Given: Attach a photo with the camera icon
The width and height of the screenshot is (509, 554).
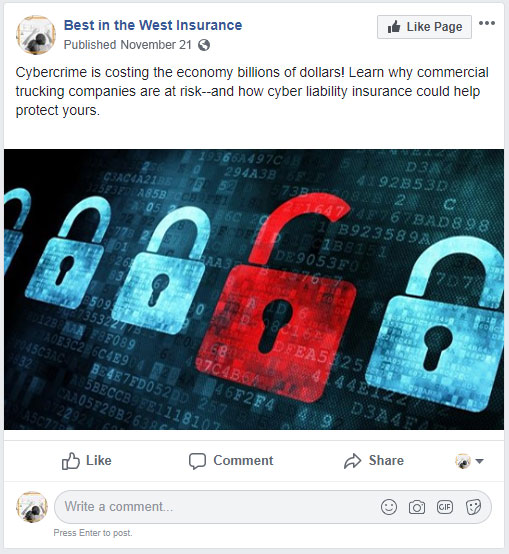Looking at the screenshot, I should (x=417, y=507).
